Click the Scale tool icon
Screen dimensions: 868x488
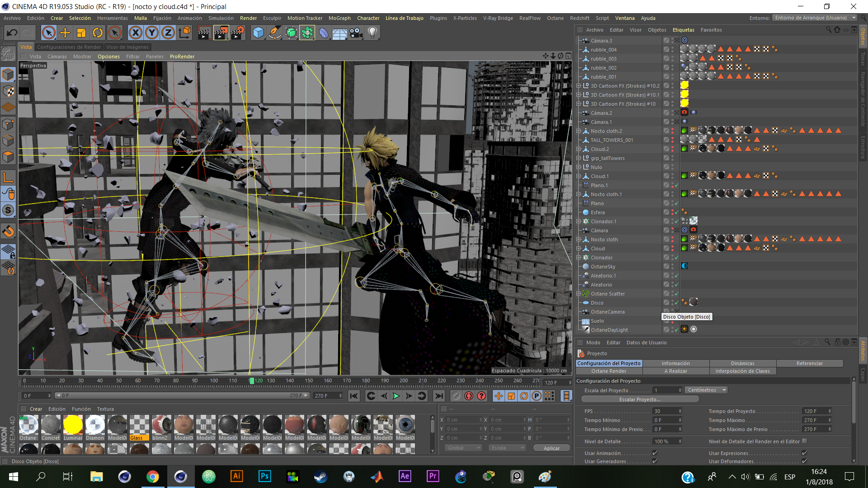pos(81,33)
